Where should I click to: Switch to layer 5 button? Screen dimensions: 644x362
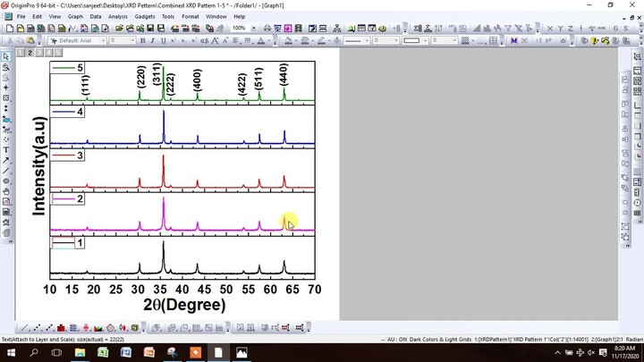point(58,53)
